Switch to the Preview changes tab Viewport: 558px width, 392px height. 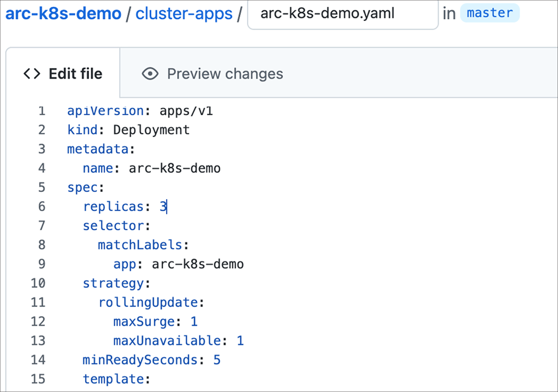[224, 74]
